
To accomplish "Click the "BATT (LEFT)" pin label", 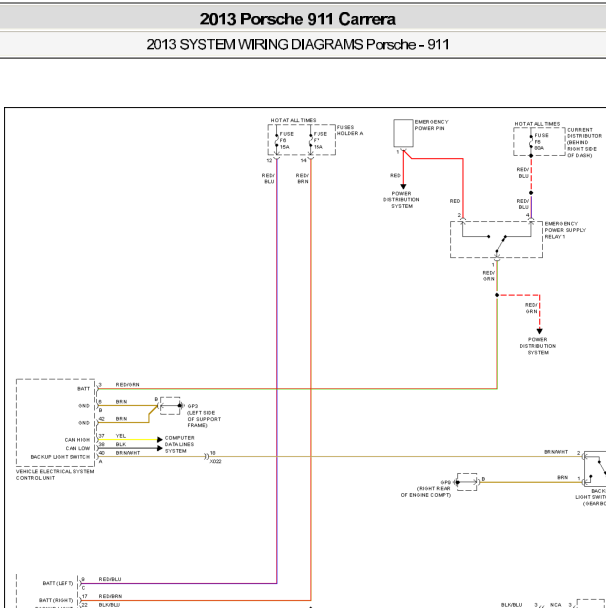I will (58, 583).
